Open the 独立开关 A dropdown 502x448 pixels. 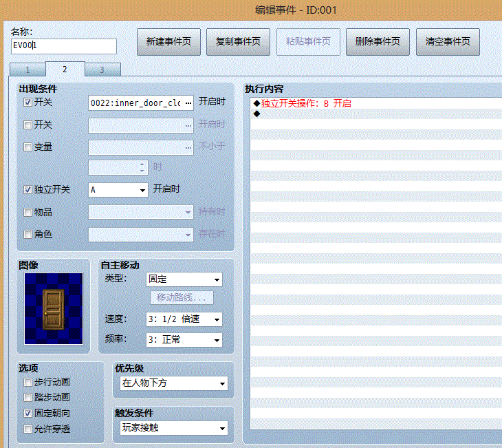(x=118, y=190)
